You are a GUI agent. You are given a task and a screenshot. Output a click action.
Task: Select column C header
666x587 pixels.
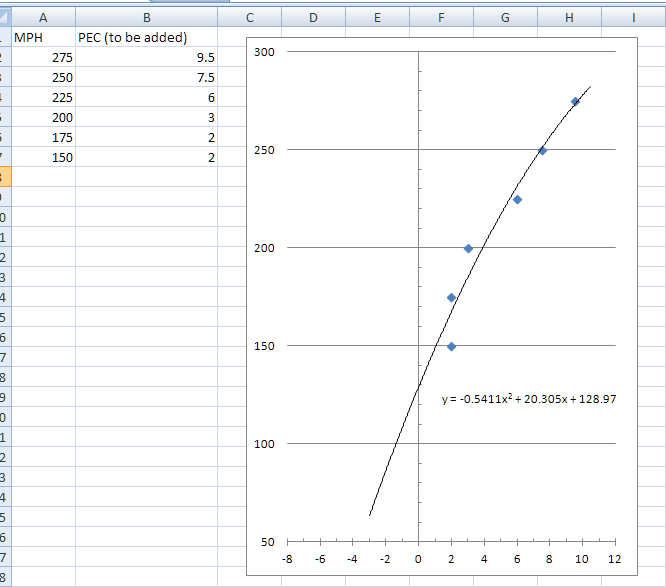click(250, 17)
